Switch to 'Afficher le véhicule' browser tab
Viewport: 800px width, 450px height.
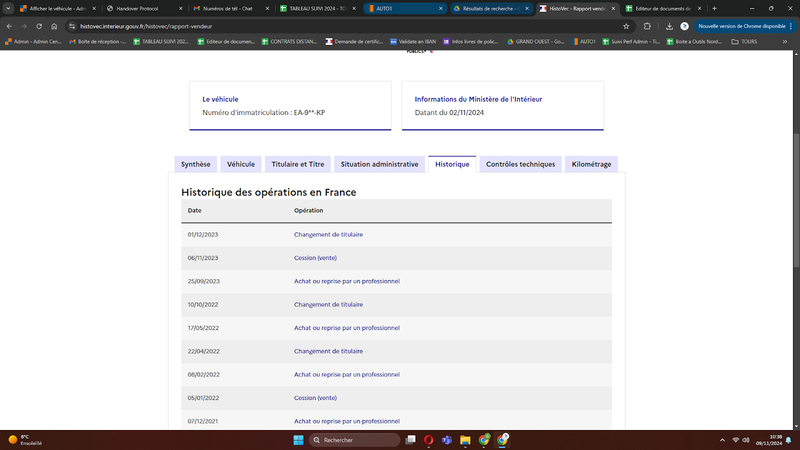[58, 8]
